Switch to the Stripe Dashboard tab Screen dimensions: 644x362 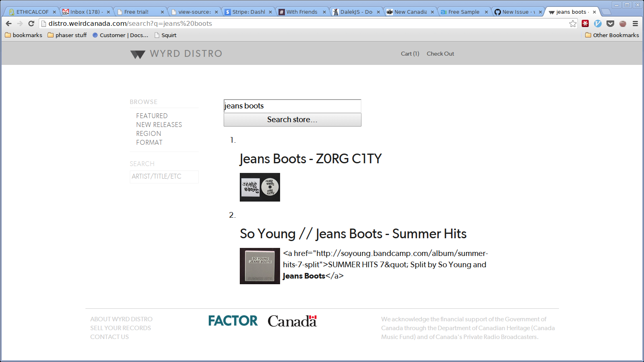click(x=247, y=12)
